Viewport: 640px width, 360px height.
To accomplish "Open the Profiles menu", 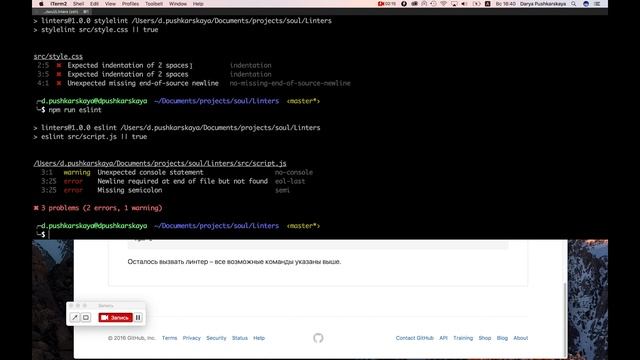I will point(130,4).
